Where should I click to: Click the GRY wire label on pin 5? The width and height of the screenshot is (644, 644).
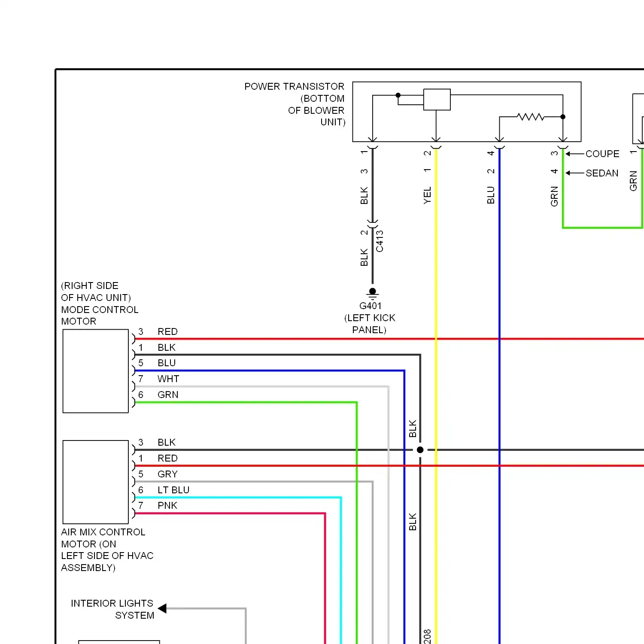tap(167, 474)
